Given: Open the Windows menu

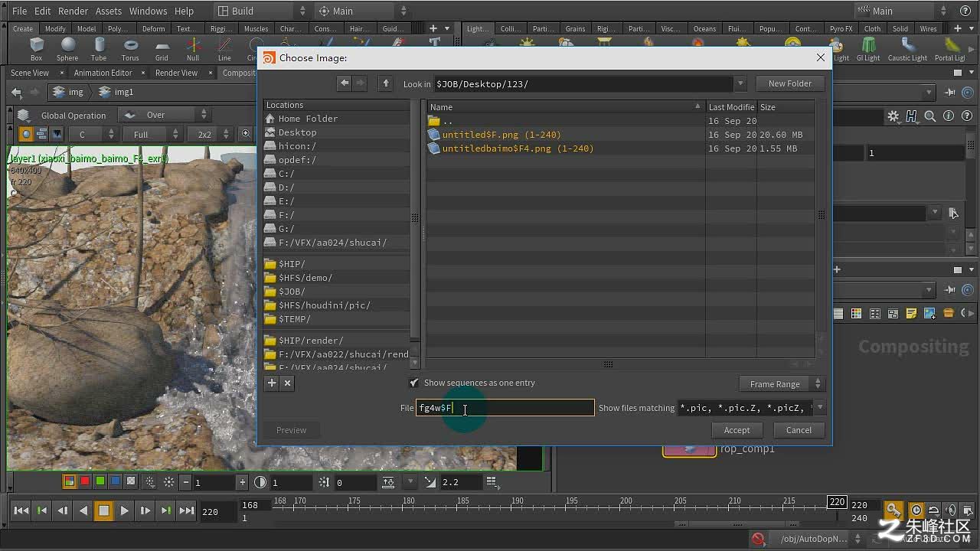Looking at the screenshot, I should [148, 11].
